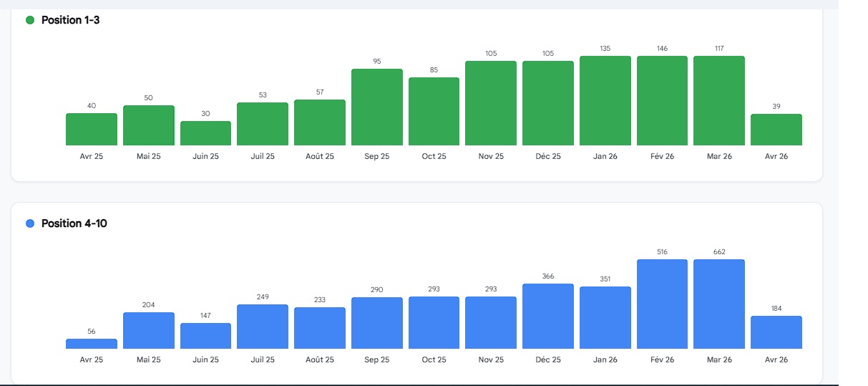Select the blue Déc 25 bar showing 366
This screenshot has width=868, height=386.
coord(548,317)
